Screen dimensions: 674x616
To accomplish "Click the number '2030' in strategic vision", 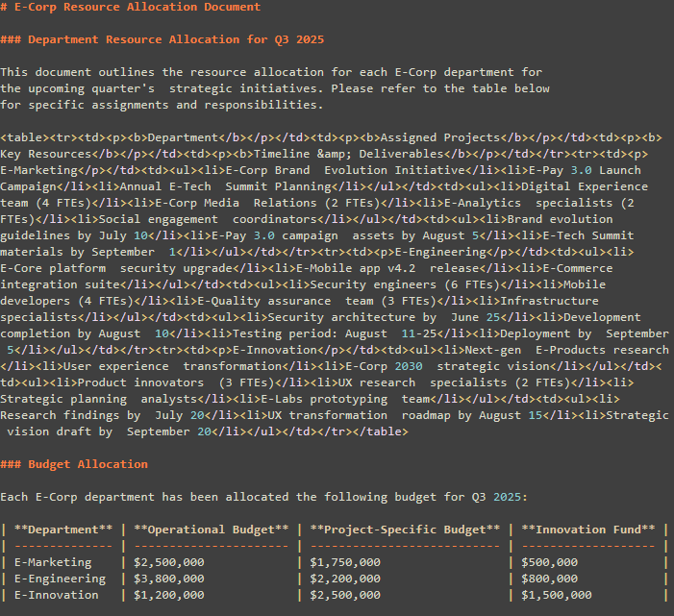I will (x=409, y=366).
